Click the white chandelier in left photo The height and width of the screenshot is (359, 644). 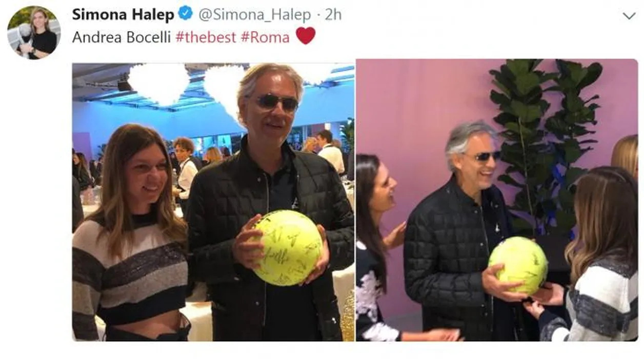point(159,82)
